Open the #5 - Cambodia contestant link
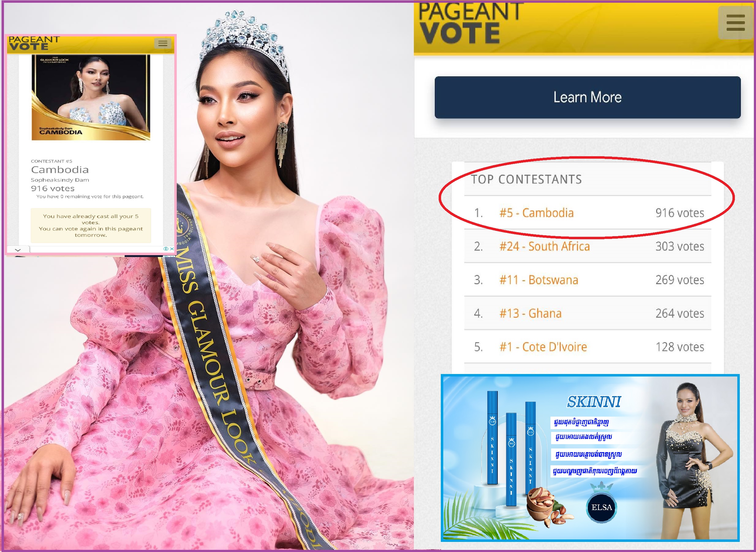This screenshot has height=552, width=756. click(536, 213)
